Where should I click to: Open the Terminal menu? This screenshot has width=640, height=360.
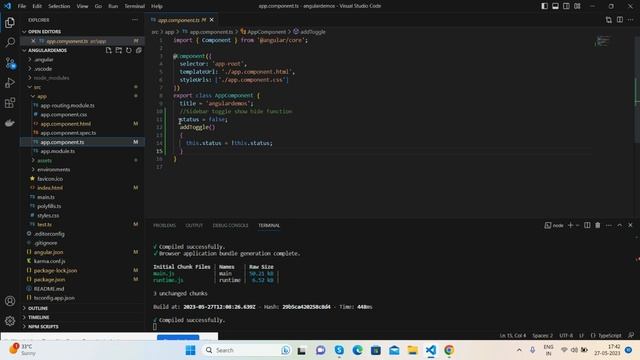click(134, 6)
